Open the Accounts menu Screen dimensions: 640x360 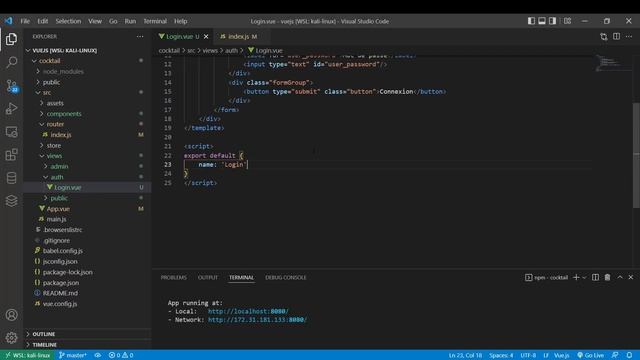pyautogui.click(x=11, y=315)
